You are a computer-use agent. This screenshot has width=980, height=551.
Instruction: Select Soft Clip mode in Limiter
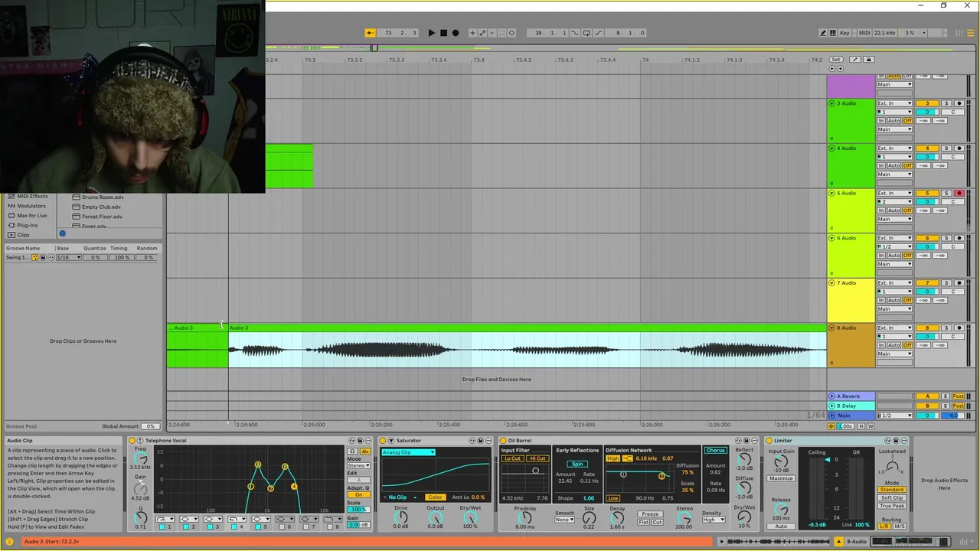[x=892, y=498]
